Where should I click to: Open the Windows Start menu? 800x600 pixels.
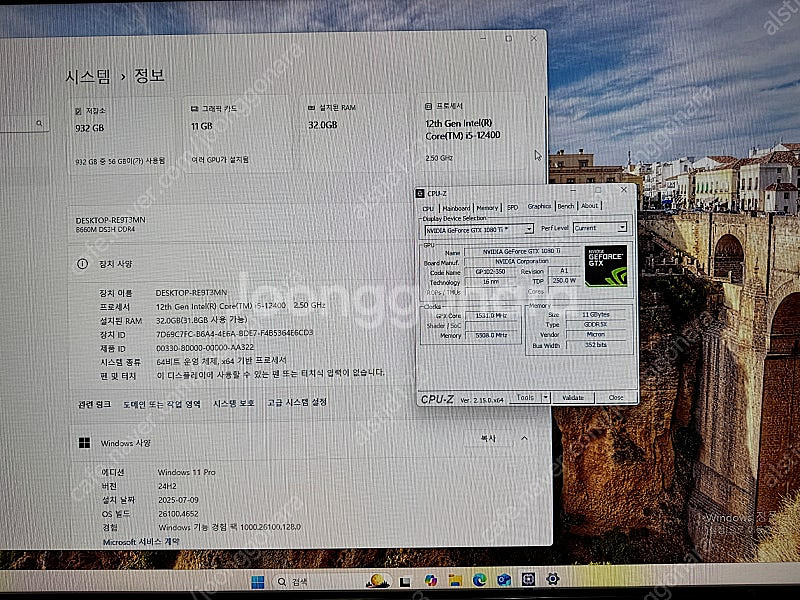click(258, 582)
